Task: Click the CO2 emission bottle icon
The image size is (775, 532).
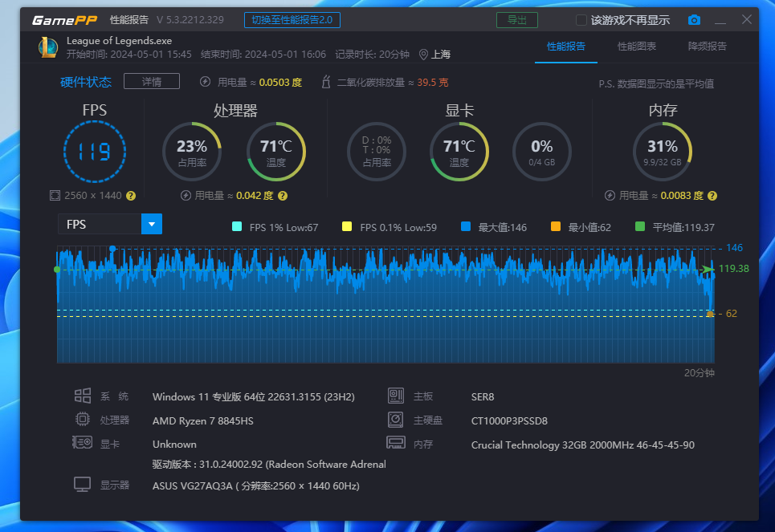Action: [326, 82]
